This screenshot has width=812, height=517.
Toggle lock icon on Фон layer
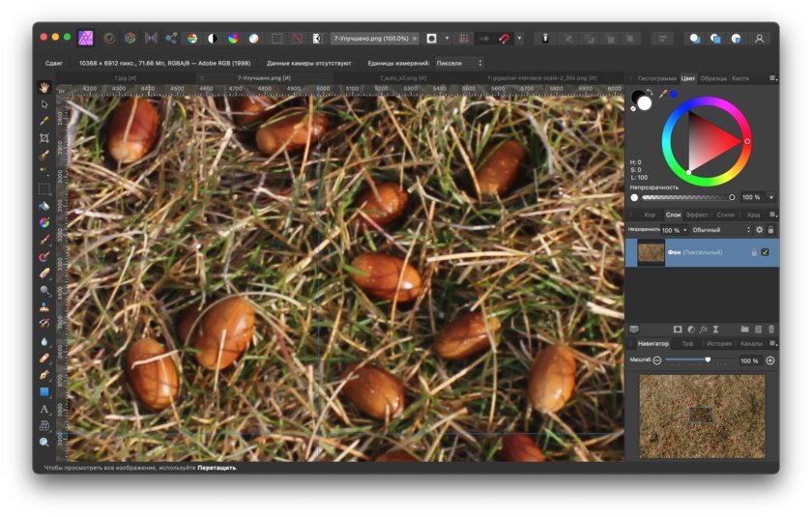point(754,252)
